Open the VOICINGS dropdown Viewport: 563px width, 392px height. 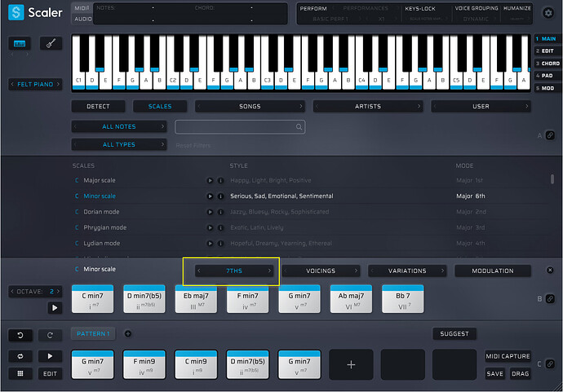[x=321, y=271]
